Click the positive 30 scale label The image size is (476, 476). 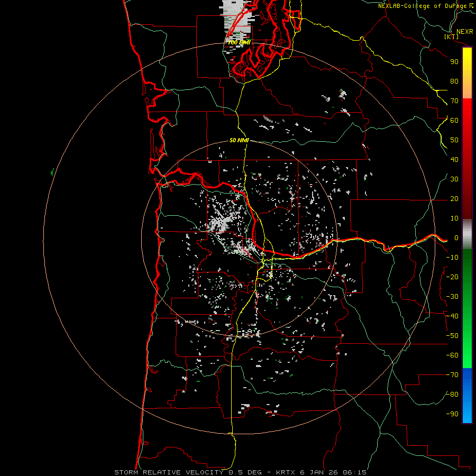[x=454, y=179]
